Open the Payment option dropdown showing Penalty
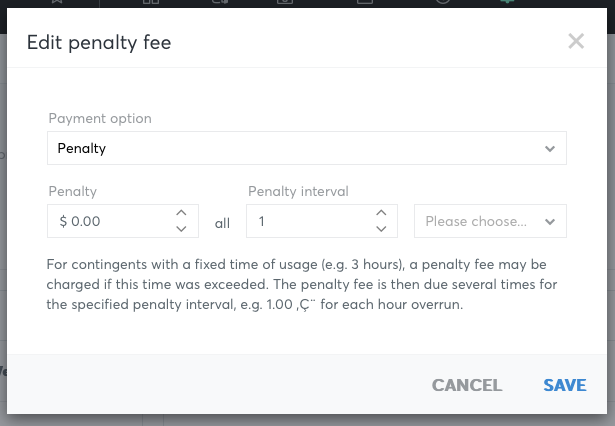Viewport: 615px width, 426px height. [x=307, y=148]
